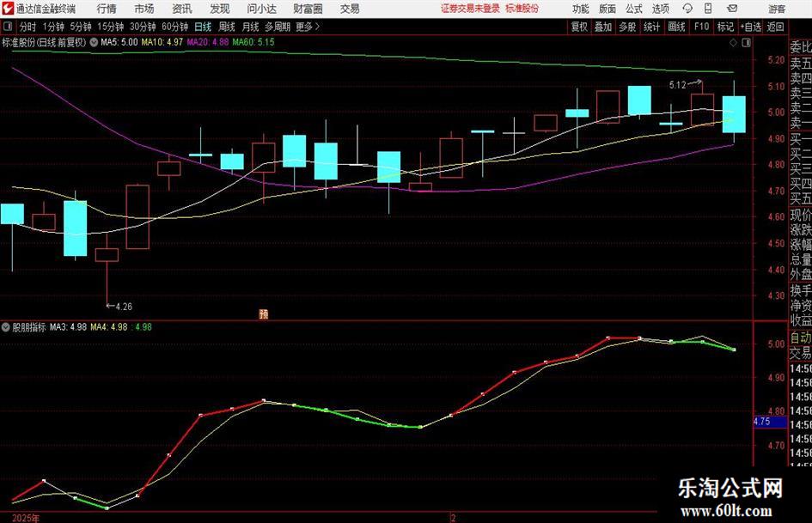Image resolution: width=812 pixels, height=523 pixels.
Task: Open the 功能 menu
Action: pos(581,9)
